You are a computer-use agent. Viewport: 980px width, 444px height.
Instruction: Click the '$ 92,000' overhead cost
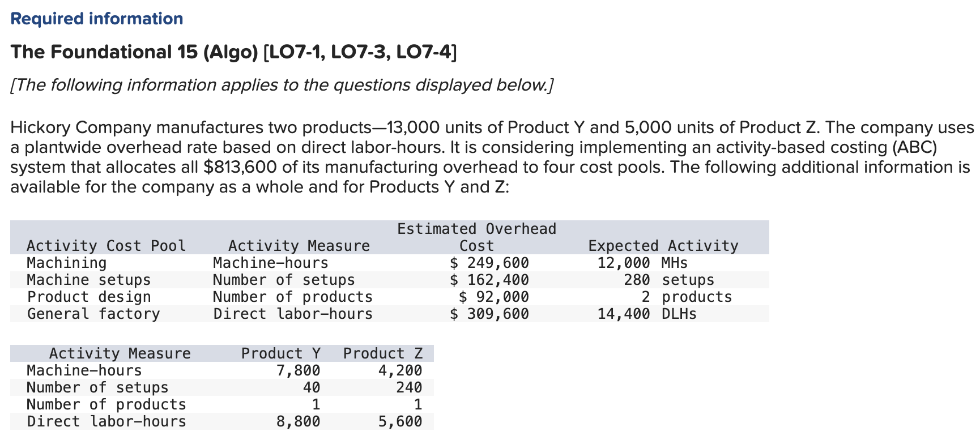[494, 297]
